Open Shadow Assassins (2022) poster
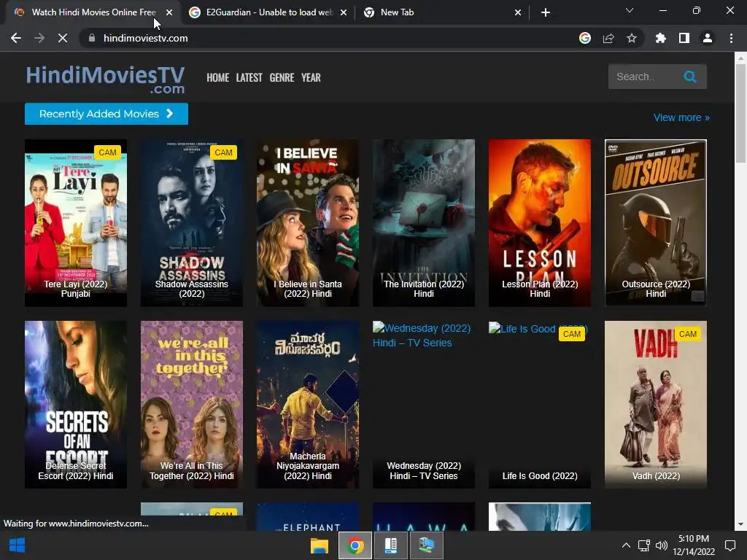This screenshot has width=747, height=560. pos(192,223)
